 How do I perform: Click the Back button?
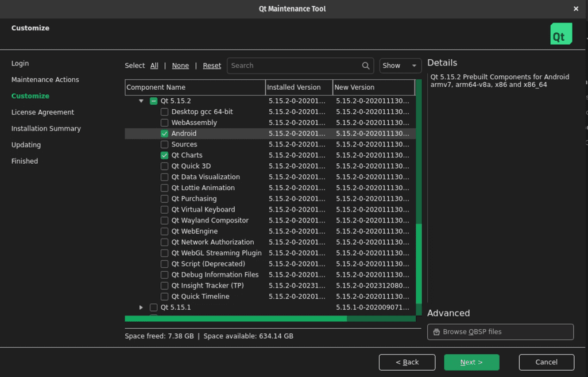[407, 363]
